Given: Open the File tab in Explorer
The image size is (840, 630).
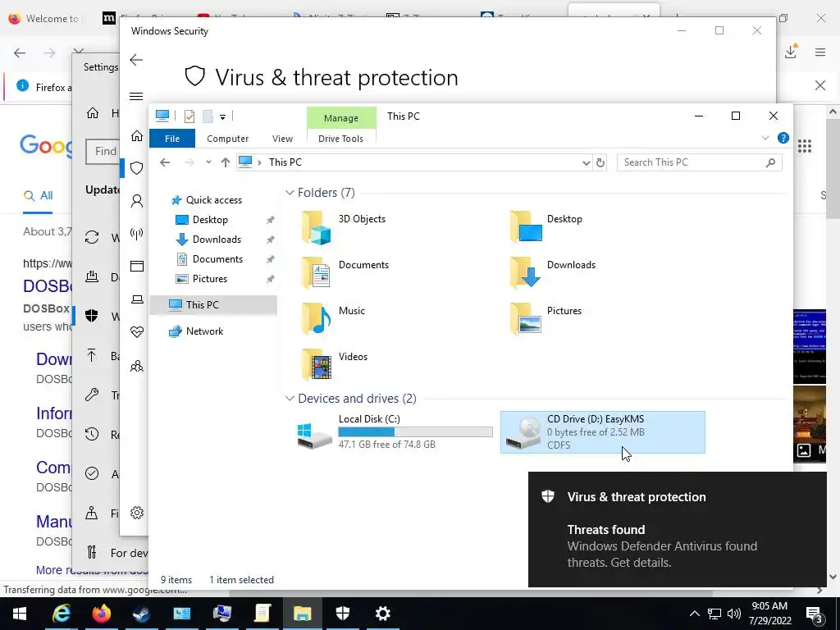Looking at the screenshot, I should tap(172, 138).
